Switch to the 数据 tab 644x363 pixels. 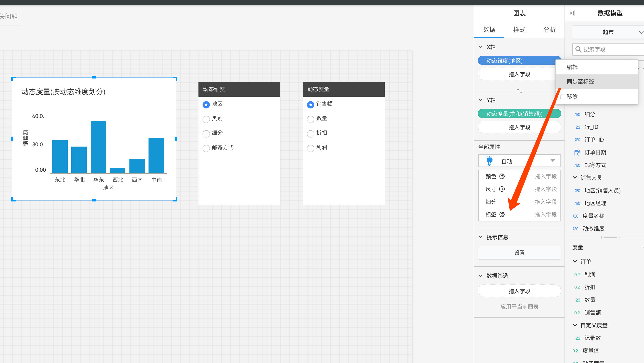[x=489, y=29]
